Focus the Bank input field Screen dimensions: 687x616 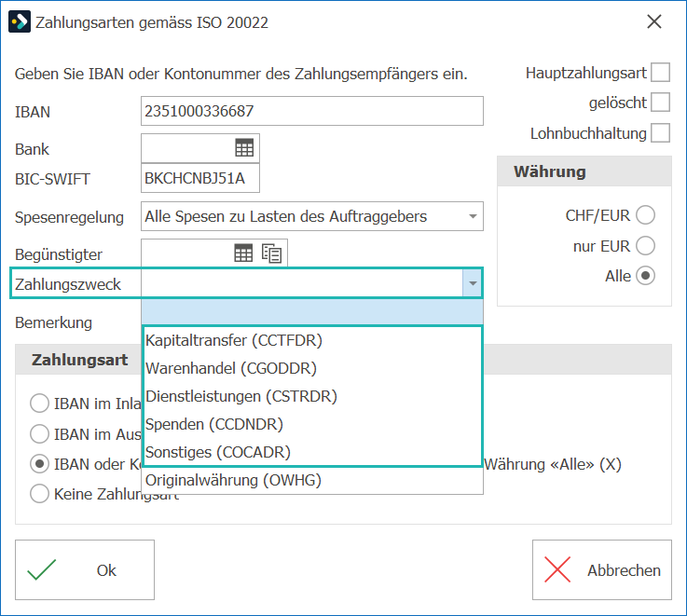[187, 148]
